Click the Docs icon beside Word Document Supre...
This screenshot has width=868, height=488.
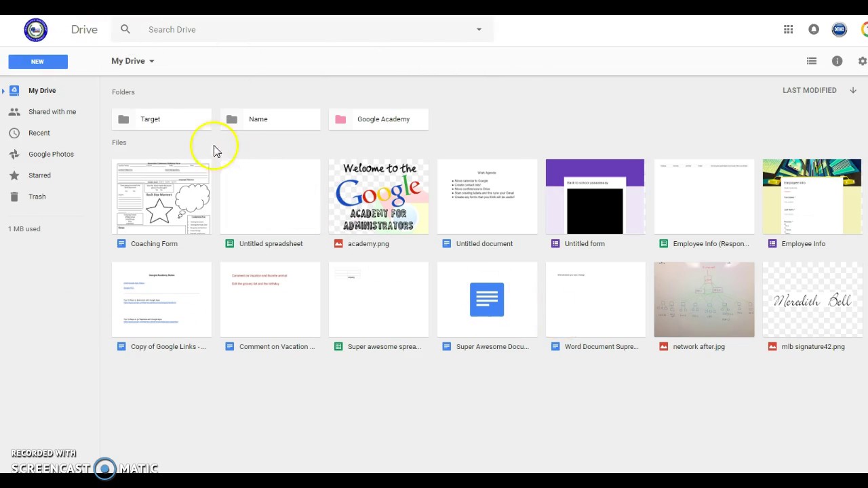(x=555, y=346)
